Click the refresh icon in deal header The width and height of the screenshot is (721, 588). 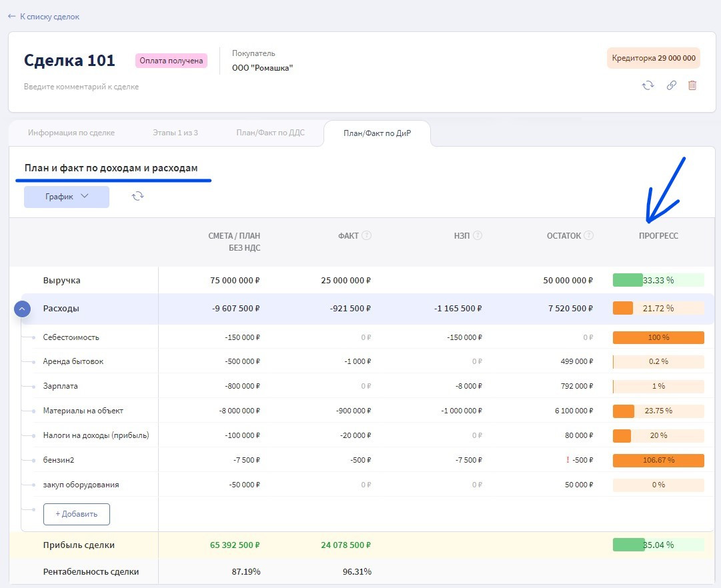pyautogui.click(x=648, y=85)
